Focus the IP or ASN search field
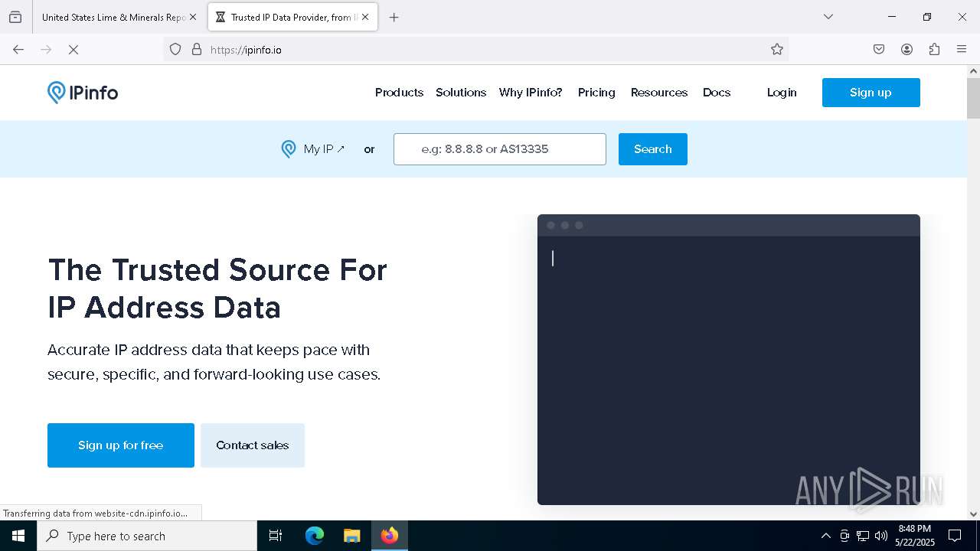The image size is (980, 551). tap(500, 149)
